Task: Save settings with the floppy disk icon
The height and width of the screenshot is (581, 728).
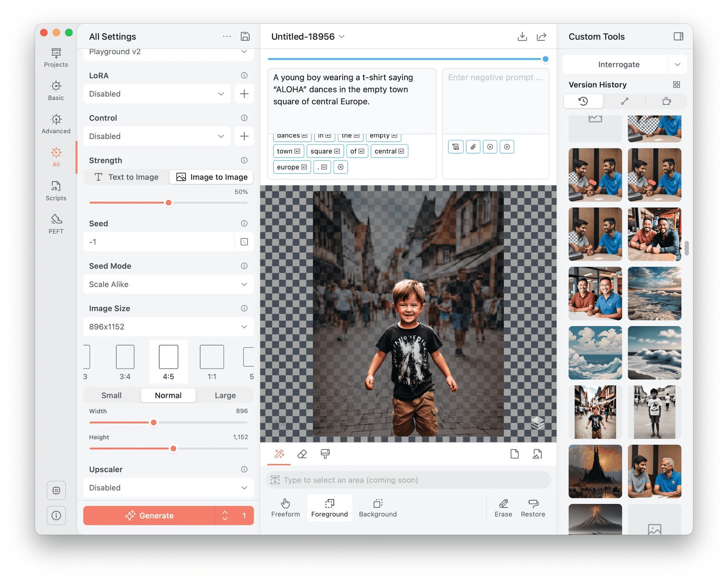Action: click(x=245, y=36)
